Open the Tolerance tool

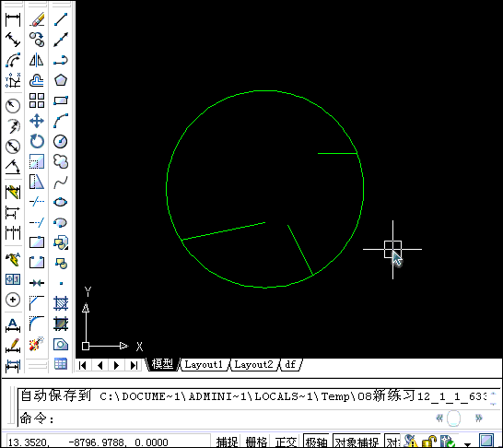[x=13, y=279]
